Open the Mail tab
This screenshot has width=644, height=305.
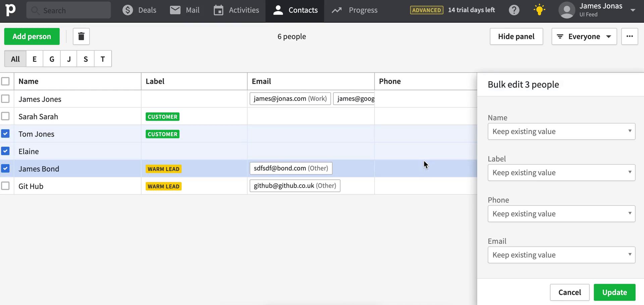(x=184, y=10)
